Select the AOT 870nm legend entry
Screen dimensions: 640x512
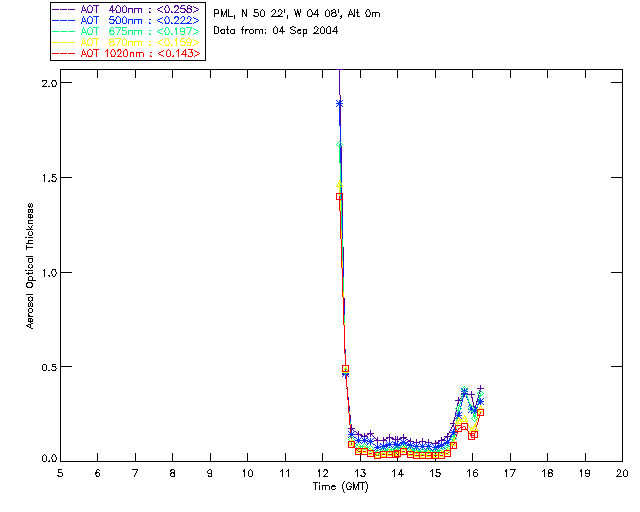tap(127, 42)
